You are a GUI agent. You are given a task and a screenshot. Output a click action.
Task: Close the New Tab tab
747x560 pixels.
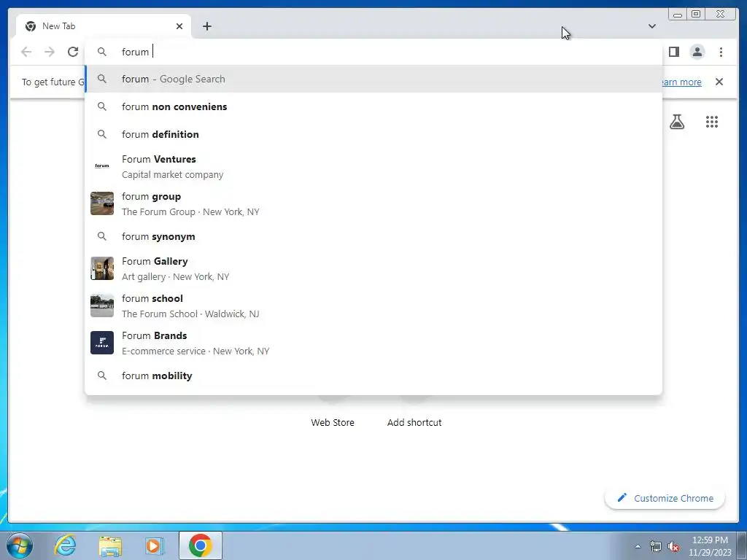click(179, 26)
